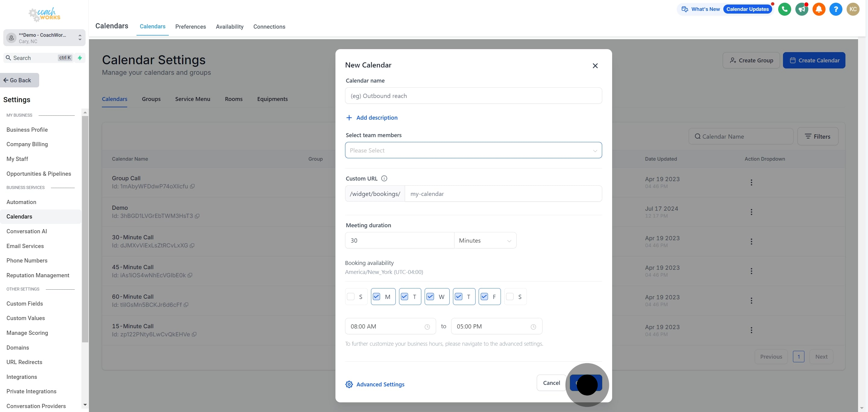The height and width of the screenshot is (412, 868).
Task: Enable Sunday booking availability checkbox
Action: pos(351,297)
